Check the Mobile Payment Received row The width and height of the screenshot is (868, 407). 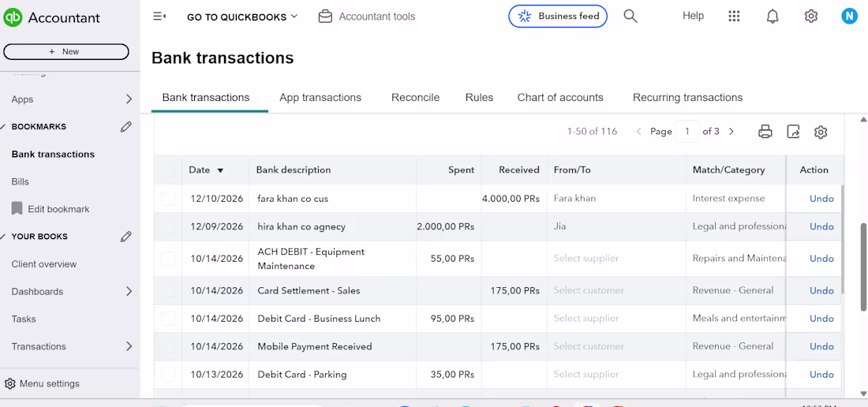(168, 346)
